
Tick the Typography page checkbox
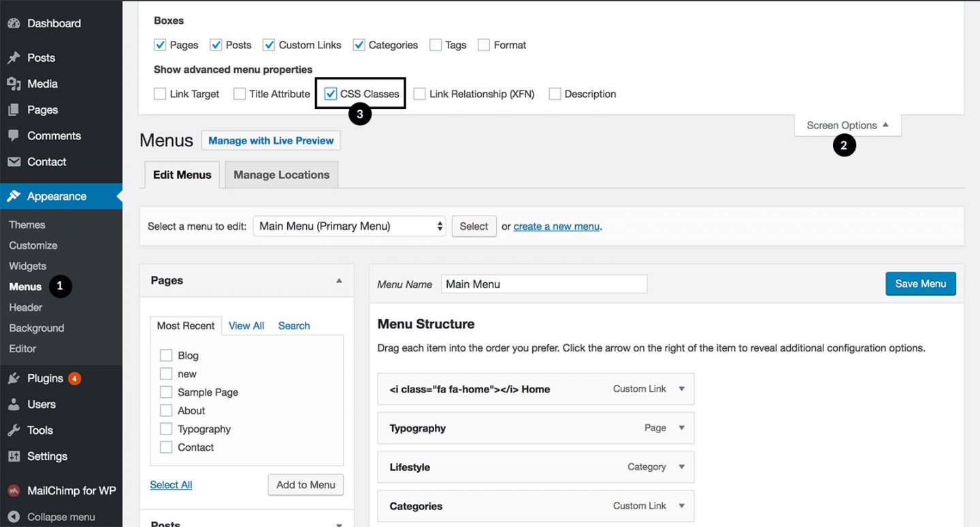(166, 429)
